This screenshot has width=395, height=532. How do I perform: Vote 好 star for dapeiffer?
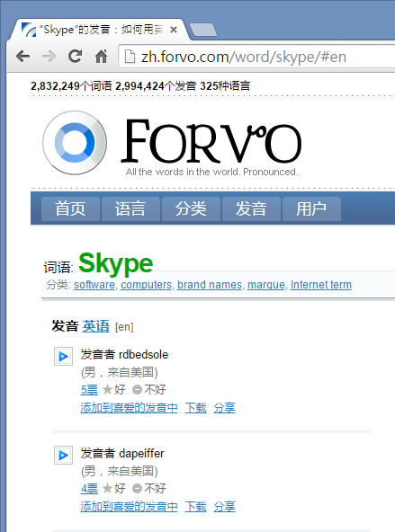(113, 488)
